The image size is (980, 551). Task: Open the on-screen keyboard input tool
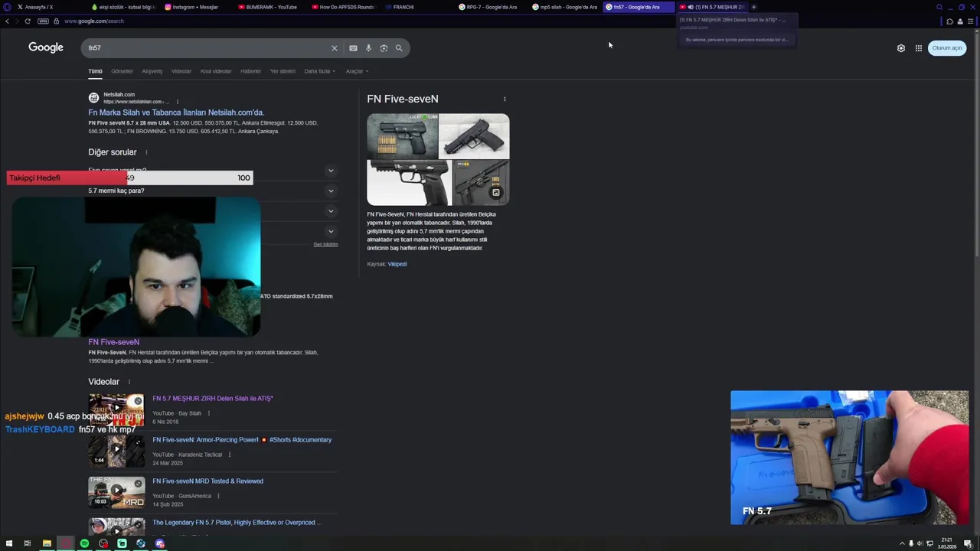tap(353, 48)
